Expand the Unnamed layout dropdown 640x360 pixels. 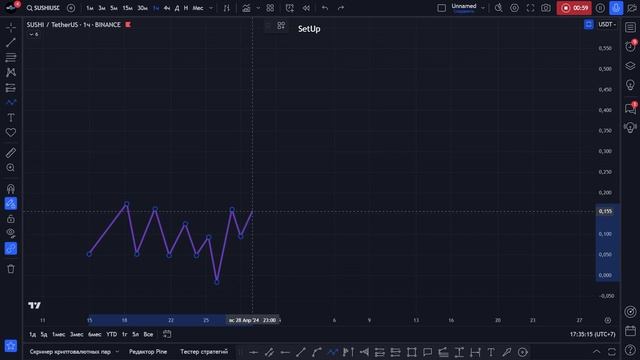pos(483,8)
